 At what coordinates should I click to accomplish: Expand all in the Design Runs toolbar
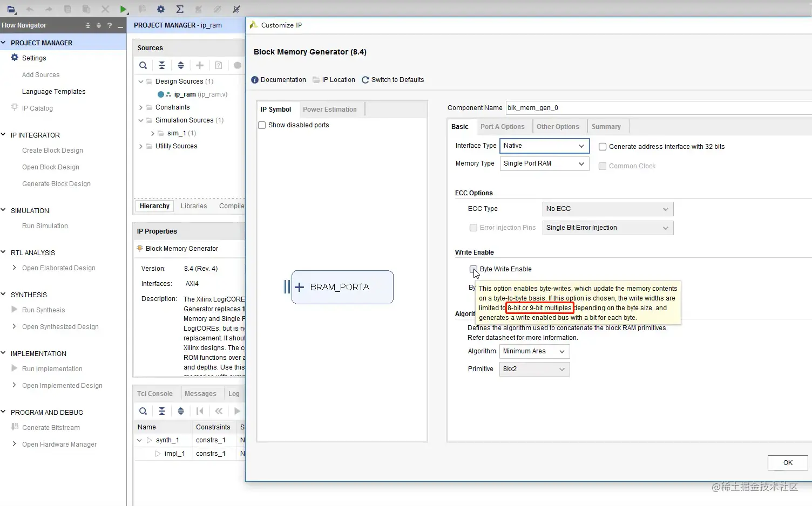181,411
